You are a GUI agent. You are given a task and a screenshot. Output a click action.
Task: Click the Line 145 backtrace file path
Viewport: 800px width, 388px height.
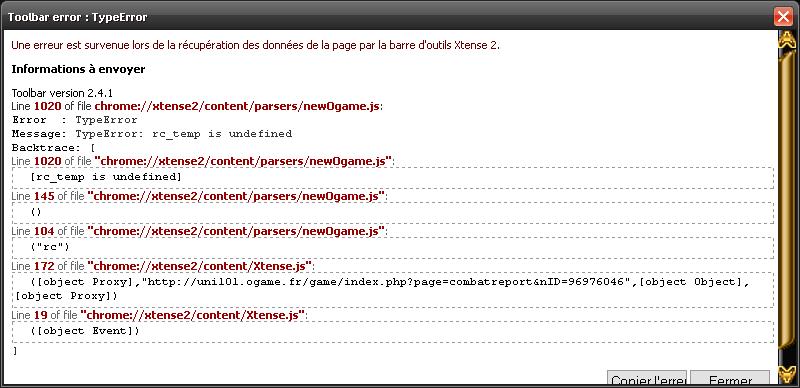[x=235, y=196]
